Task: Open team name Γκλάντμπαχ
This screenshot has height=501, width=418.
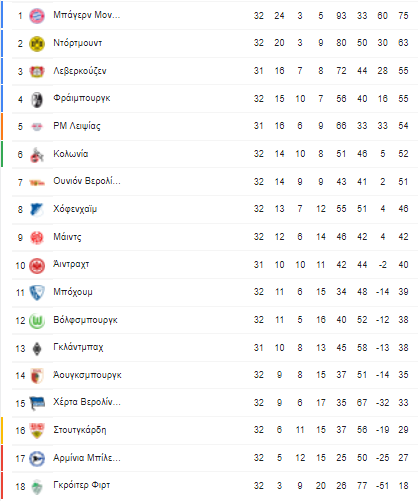Action: (78, 347)
